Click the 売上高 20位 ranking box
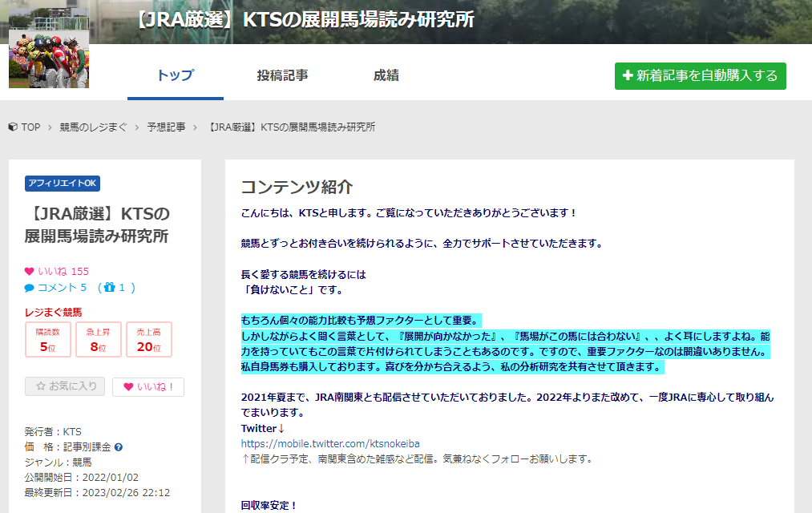 click(148, 340)
